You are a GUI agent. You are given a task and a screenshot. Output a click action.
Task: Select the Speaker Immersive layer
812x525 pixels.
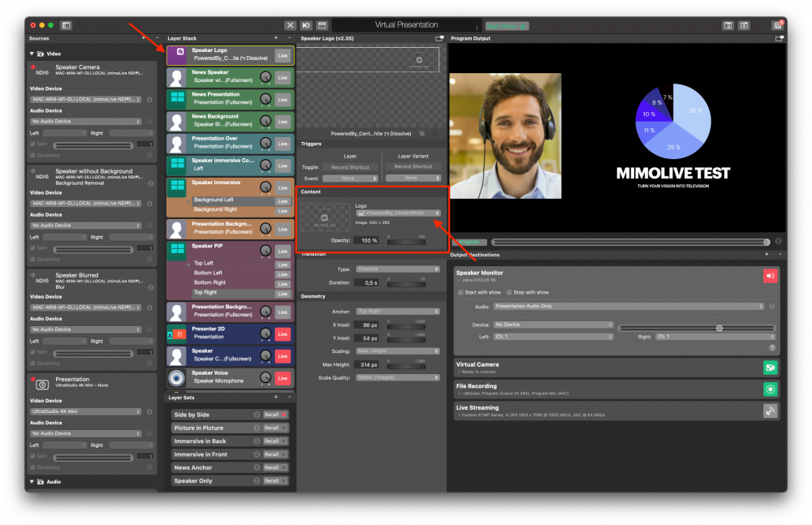pyautogui.click(x=216, y=183)
